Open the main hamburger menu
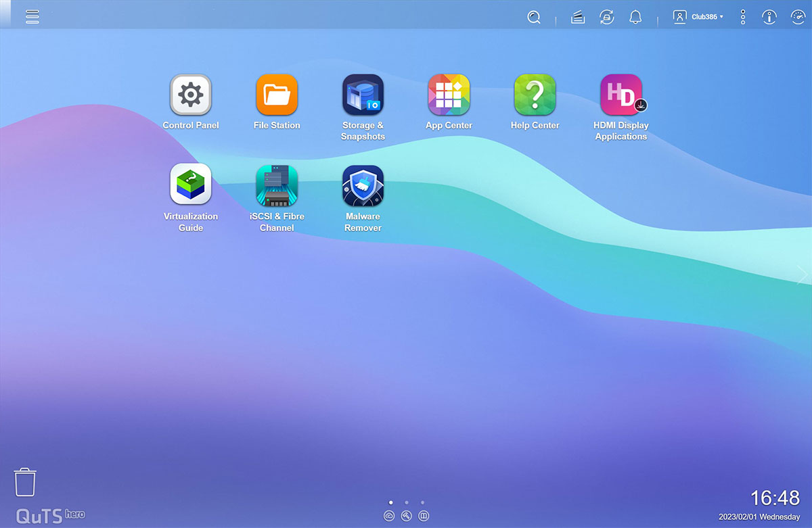 point(32,17)
